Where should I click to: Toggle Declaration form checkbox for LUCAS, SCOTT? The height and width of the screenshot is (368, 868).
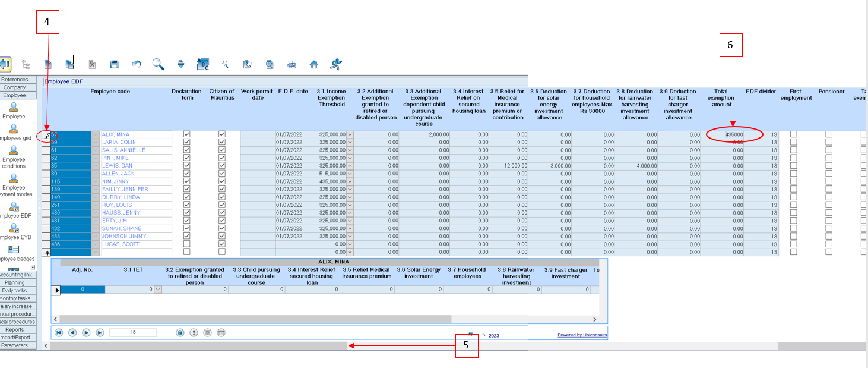pyautogui.click(x=187, y=244)
